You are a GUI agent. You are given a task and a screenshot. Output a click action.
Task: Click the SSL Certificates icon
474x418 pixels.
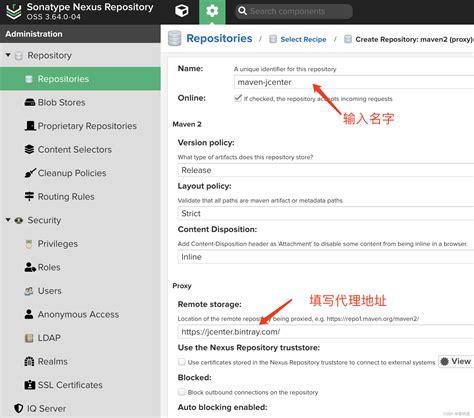coord(30,385)
